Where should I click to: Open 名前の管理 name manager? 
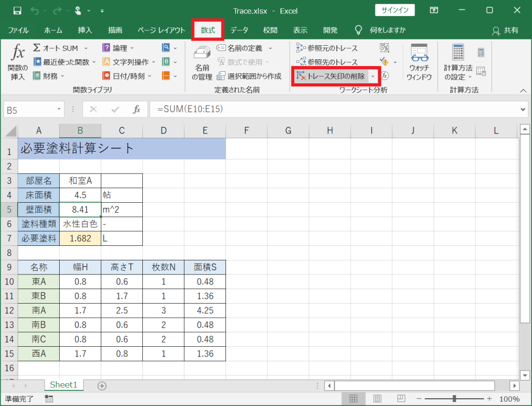click(202, 63)
